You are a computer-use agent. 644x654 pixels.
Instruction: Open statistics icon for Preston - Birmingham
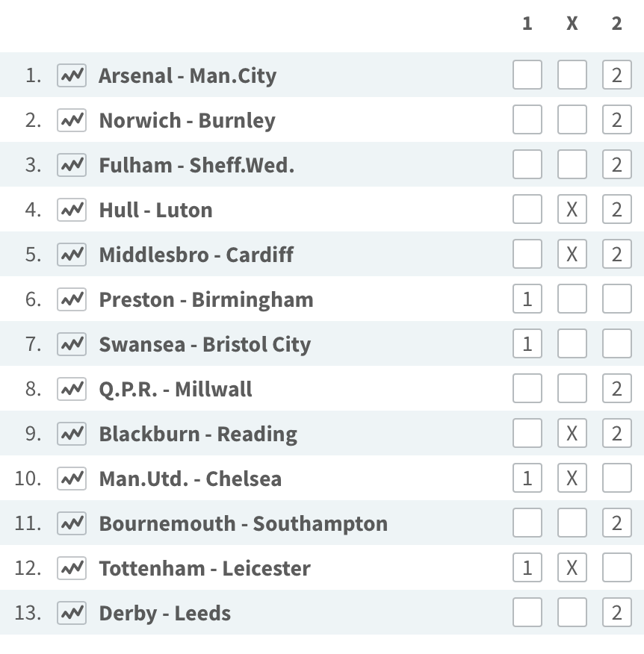tap(72, 299)
